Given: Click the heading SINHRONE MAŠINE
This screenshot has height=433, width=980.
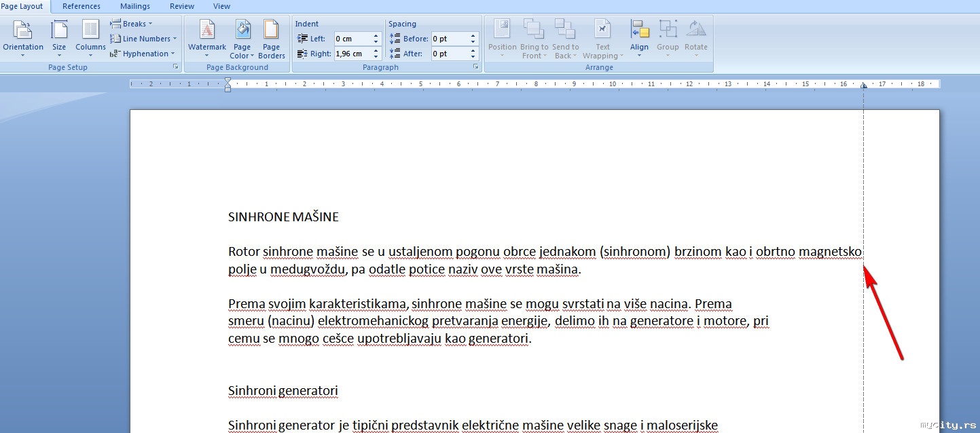Looking at the screenshot, I should point(283,217).
